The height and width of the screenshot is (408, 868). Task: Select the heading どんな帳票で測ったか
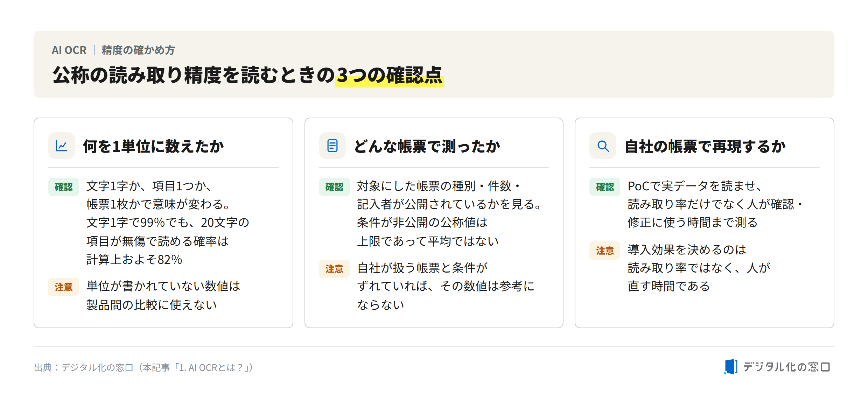427,146
